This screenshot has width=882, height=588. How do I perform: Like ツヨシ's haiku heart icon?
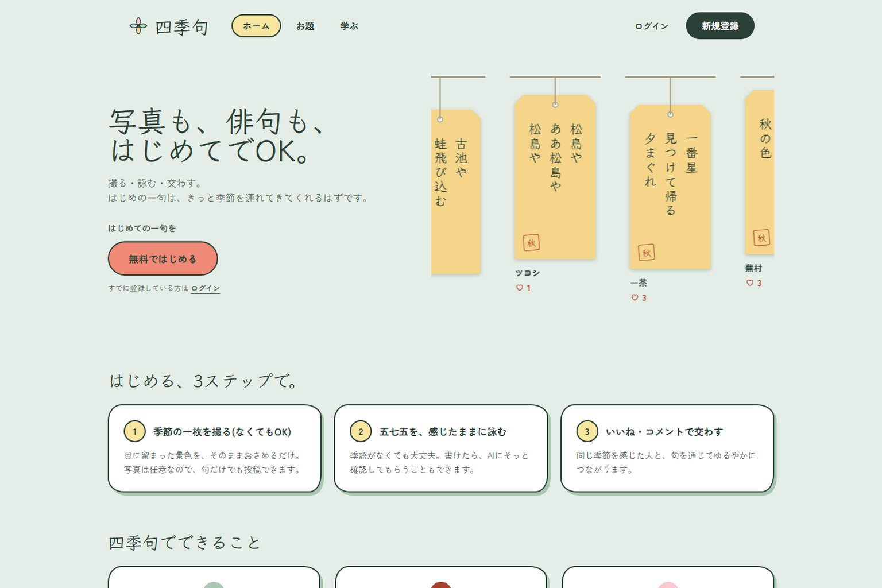tap(519, 288)
